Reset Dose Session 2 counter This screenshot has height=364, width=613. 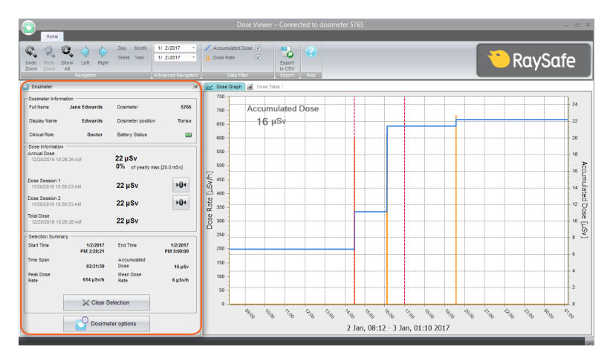point(181,202)
